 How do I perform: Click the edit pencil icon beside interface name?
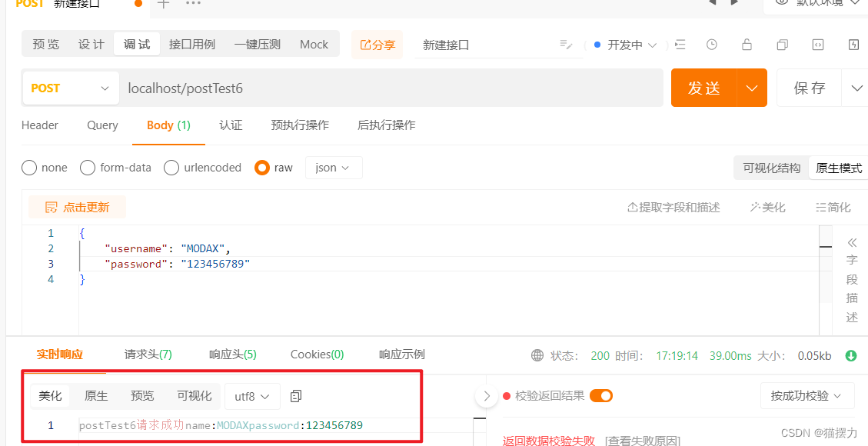tap(566, 45)
